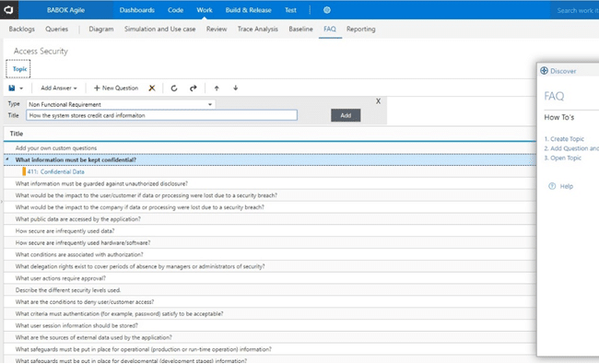Select 'sources of external data' question
Viewport: 599px width, 364px height.
tap(270, 337)
